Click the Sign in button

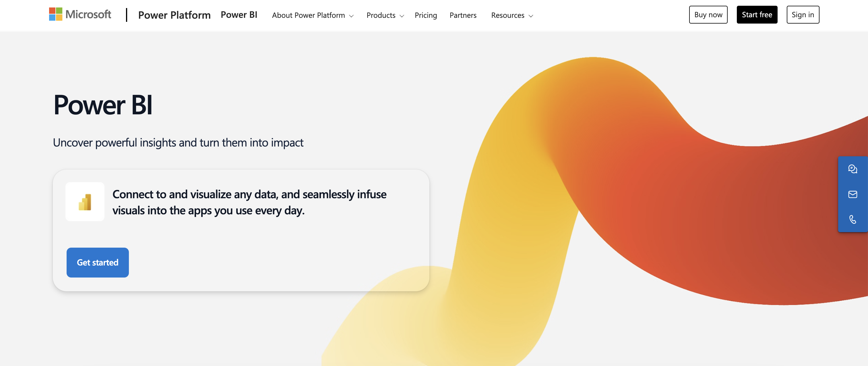tap(803, 15)
